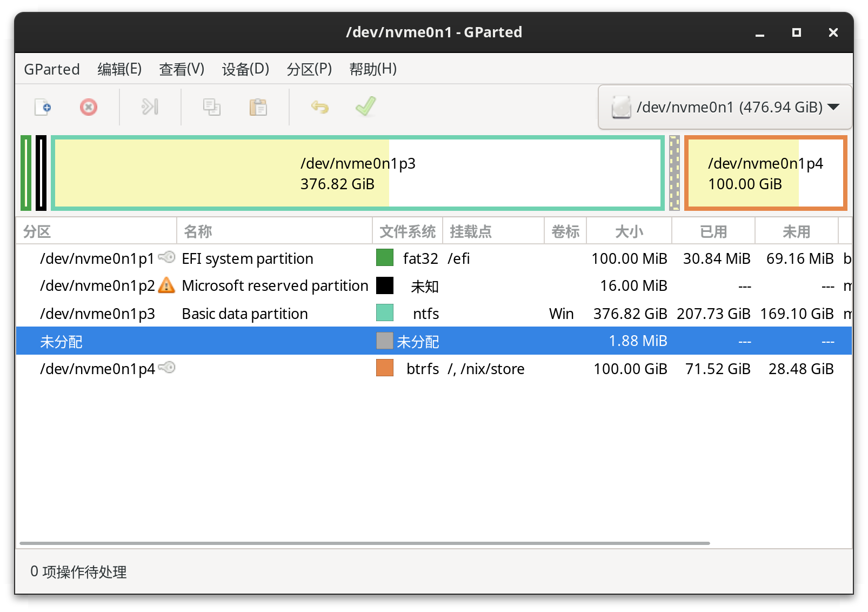Click the New partition toolbar icon
This screenshot has height=612, width=868.
tap(43, 107)
